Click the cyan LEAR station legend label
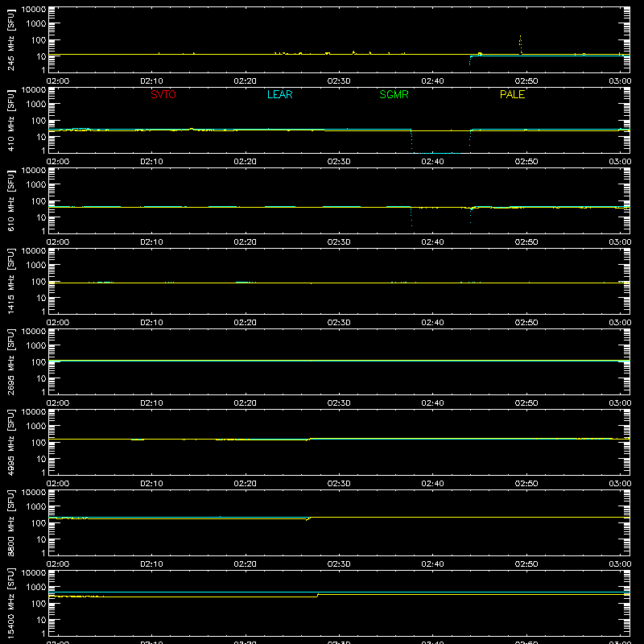The width and height of the screenshot is (644, 644). (x=279, y=94)
